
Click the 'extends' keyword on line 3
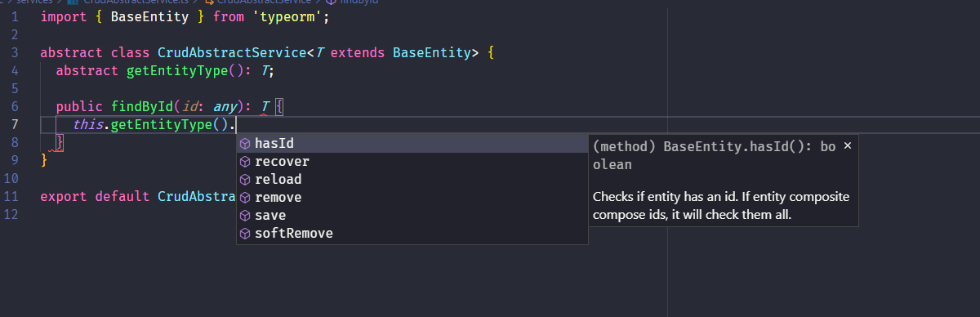(x=358, y=52)
